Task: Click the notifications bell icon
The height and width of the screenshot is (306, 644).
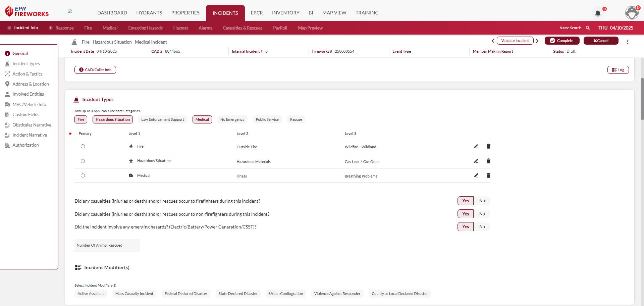Action: pyautogui.click(x=598, y=13)
